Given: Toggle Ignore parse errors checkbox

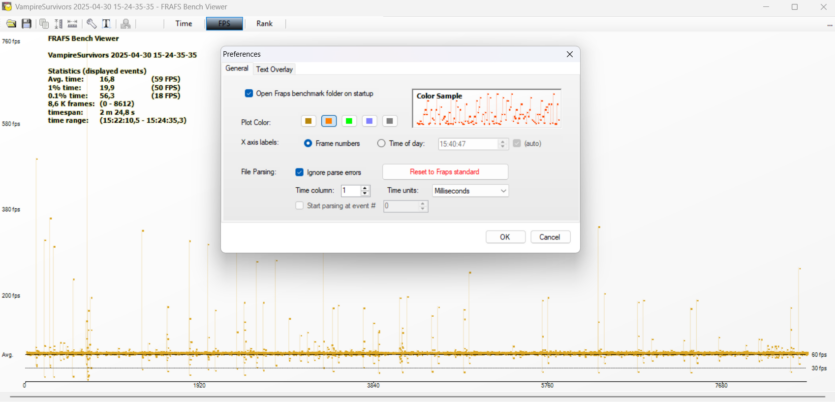Looking at the screenshot, I should (299, 172).
